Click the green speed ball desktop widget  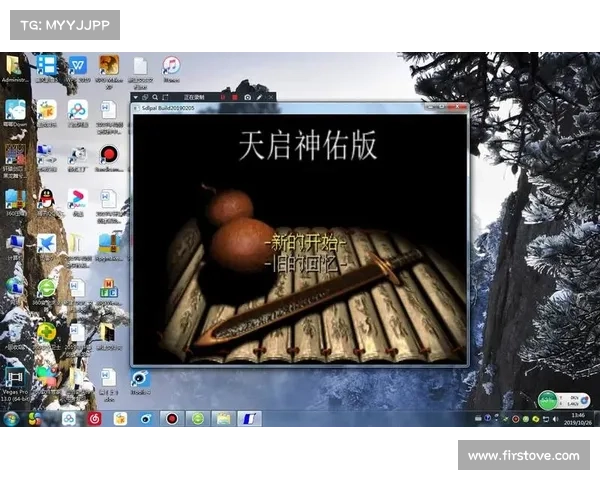(x=548, y=400)
